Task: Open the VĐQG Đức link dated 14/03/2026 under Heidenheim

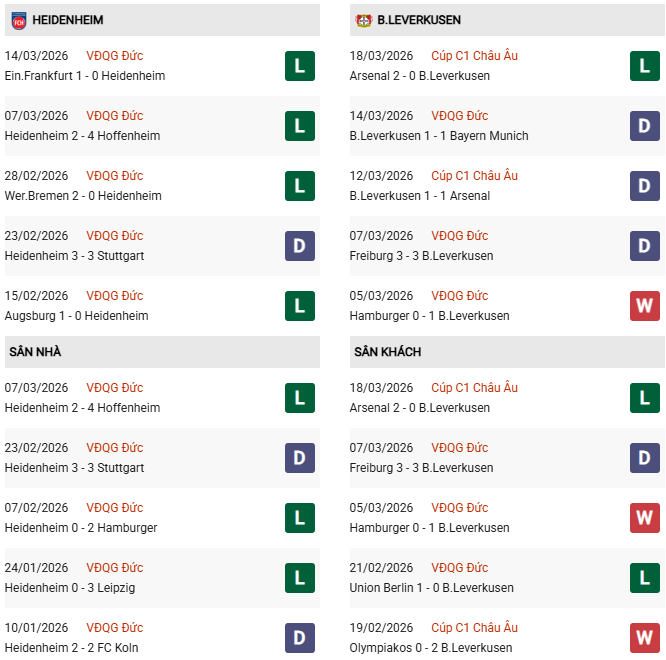Action: 115,56
